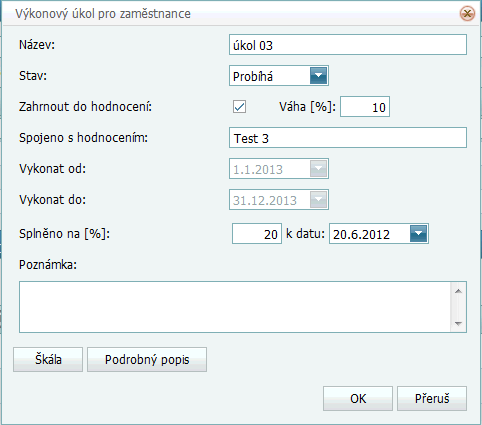Screen dimensions: 482x425
Task: Click into the Poznámka text area
Action: tap(235, 307)
